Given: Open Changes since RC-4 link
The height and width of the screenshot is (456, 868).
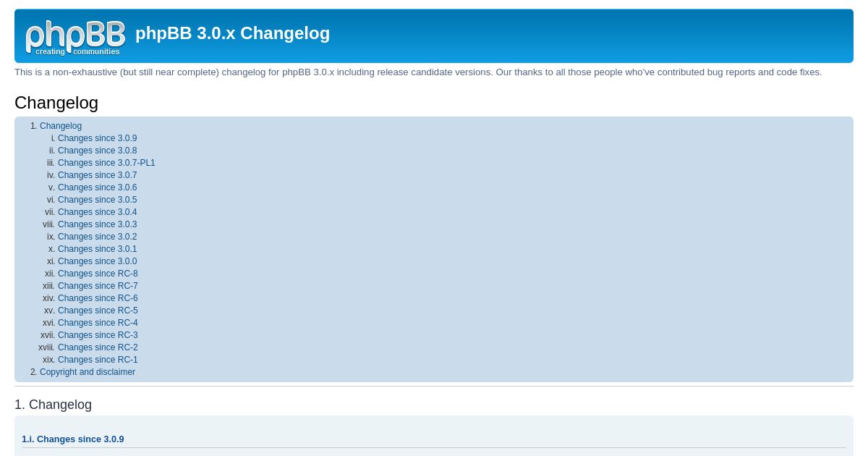Looking at the screenshot, I should coord(98,323).
